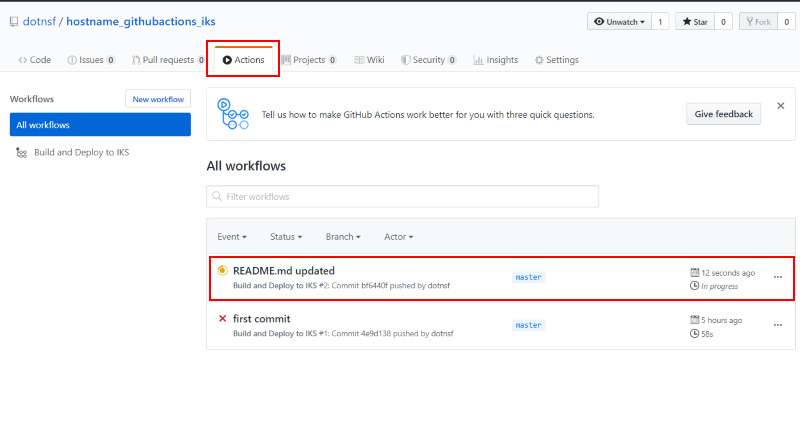View the Insights tab
Image resolution: width=800 pixels, height=434 pixels.
pos(495,60)
